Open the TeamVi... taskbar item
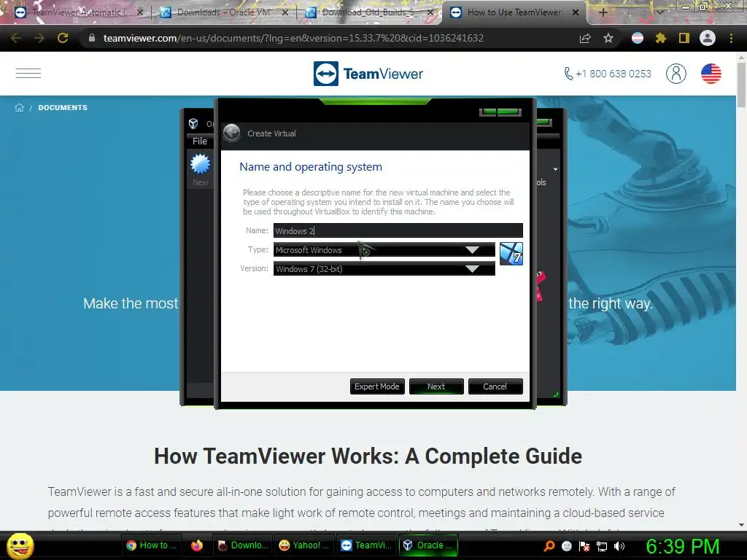Image resolution: width=747 pixels, height=560 pixels. (366, 545)
